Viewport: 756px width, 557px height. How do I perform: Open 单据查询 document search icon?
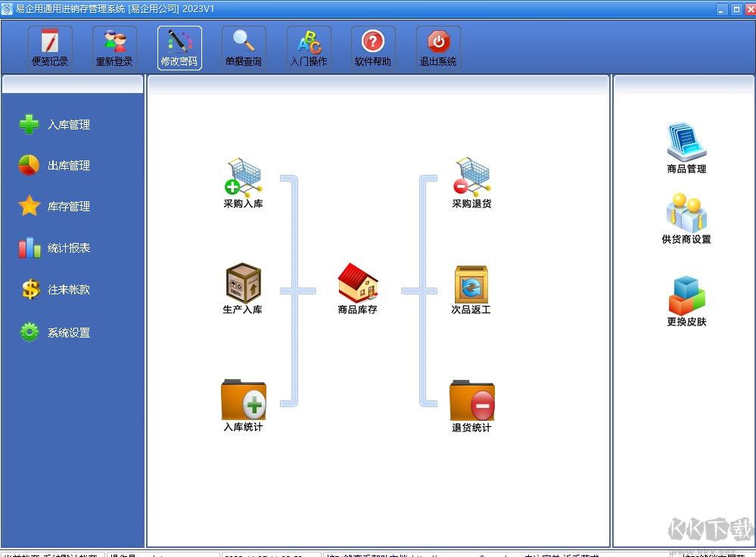244,47
